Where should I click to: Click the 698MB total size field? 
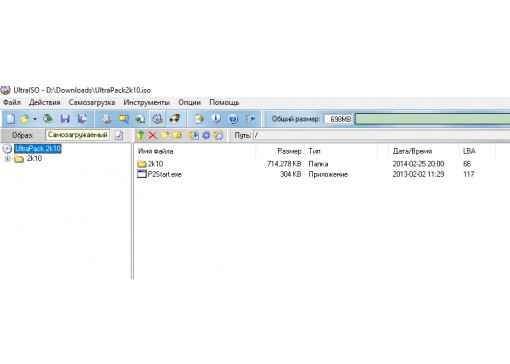[x=338, y=119]
